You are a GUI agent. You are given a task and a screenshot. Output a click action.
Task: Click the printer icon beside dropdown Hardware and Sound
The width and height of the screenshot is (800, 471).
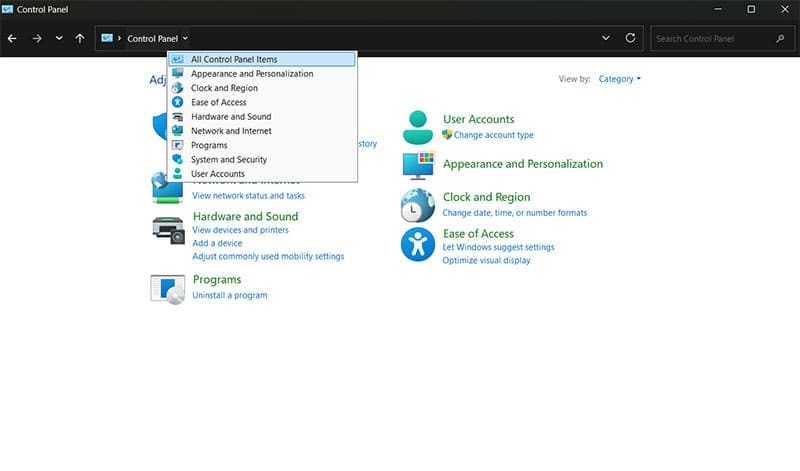[177, 116]
